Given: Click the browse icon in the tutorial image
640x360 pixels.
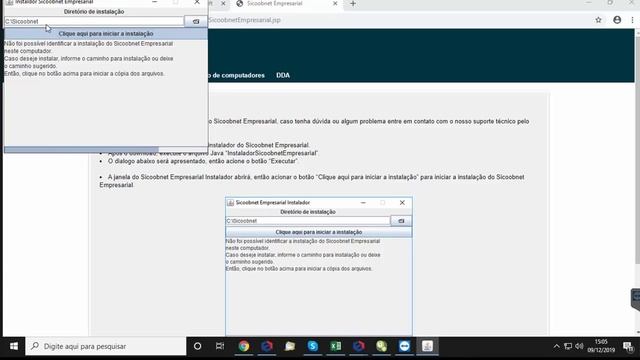Looking at the screenshot, I should click(401, 221).
